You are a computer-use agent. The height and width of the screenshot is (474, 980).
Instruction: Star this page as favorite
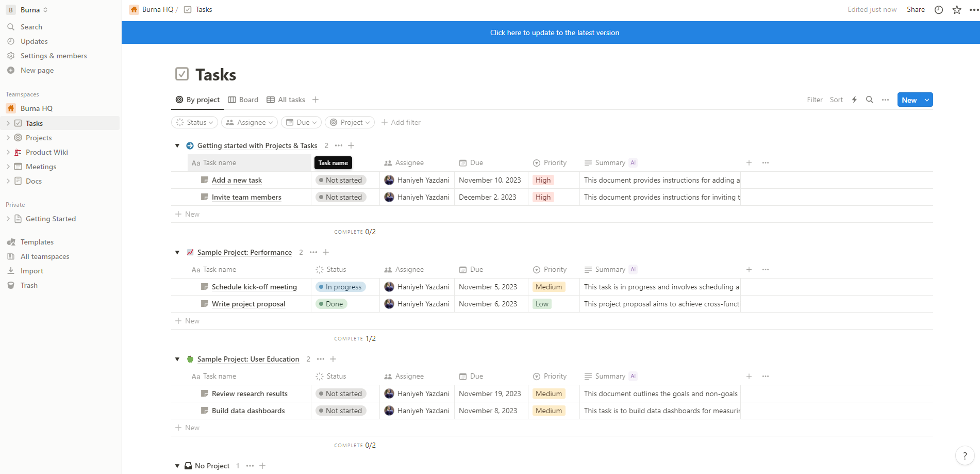coord(957,10)
